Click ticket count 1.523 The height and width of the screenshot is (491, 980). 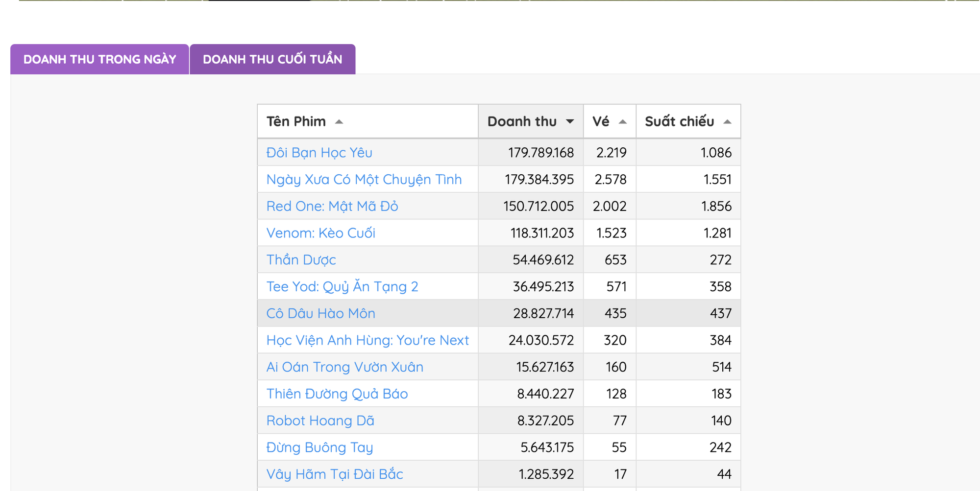pos(612,233)
